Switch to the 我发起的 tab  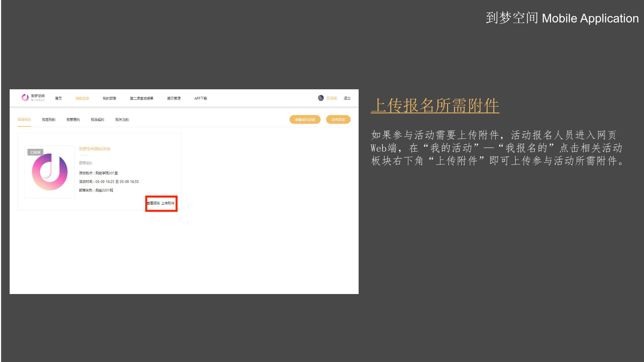click(97, 120)
